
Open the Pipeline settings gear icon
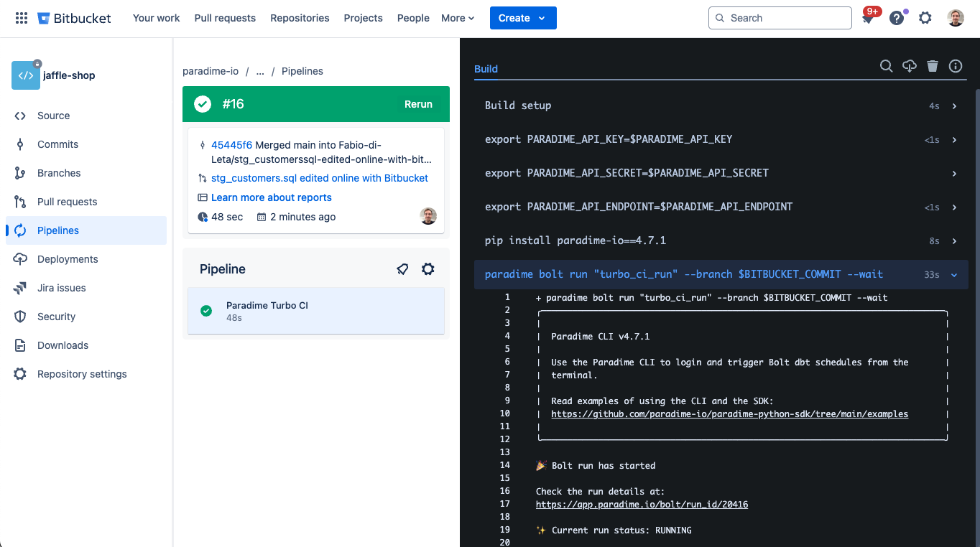click(428, 269)
